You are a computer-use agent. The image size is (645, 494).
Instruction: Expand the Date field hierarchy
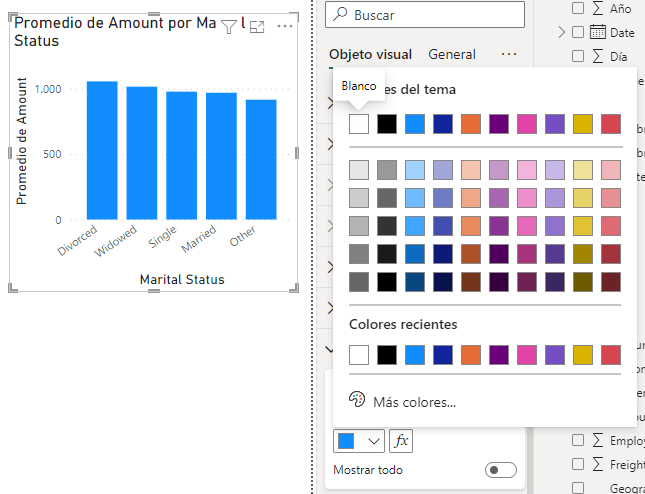pyautogui.click(x=562, y=32)
